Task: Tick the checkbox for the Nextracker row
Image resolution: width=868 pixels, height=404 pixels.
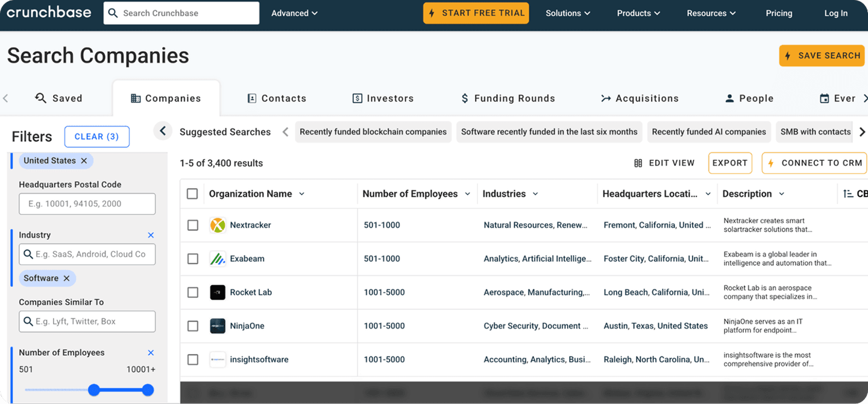Action: (x=192, y=226)
